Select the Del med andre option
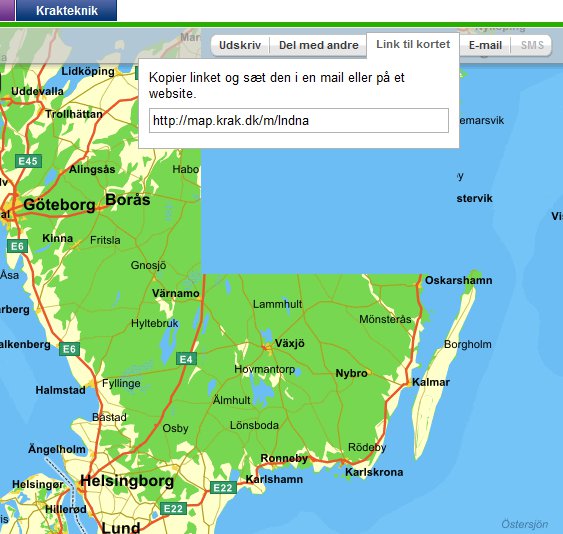The image size is (563, 534). click(x=318, y=45)
